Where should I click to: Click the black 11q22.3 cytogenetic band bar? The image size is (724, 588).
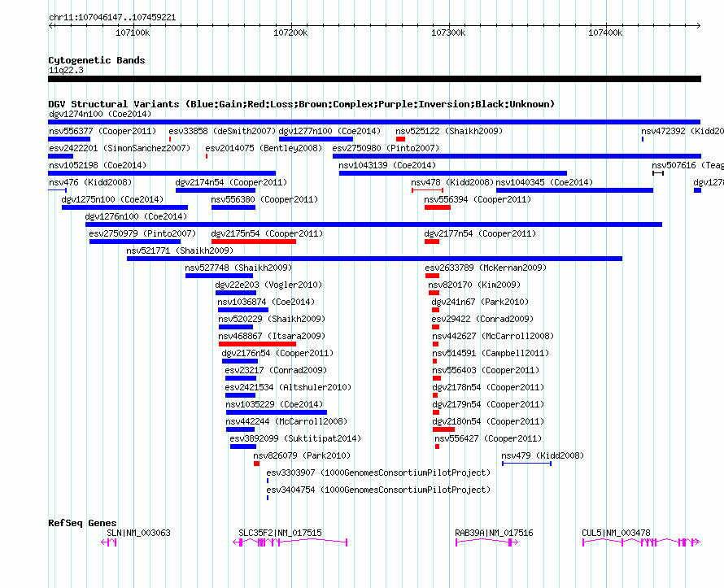(374, 79)
